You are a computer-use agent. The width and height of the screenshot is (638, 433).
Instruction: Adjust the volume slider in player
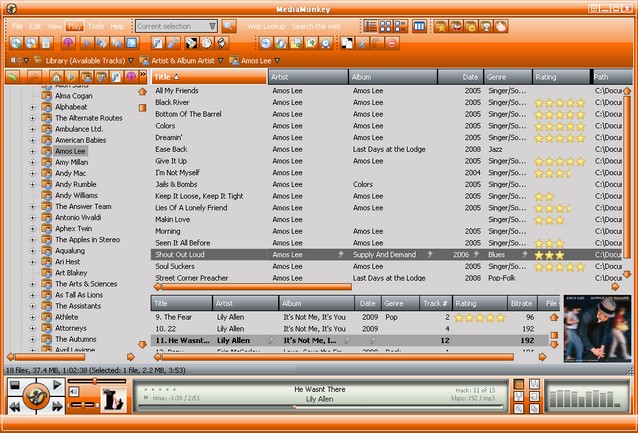94,381
